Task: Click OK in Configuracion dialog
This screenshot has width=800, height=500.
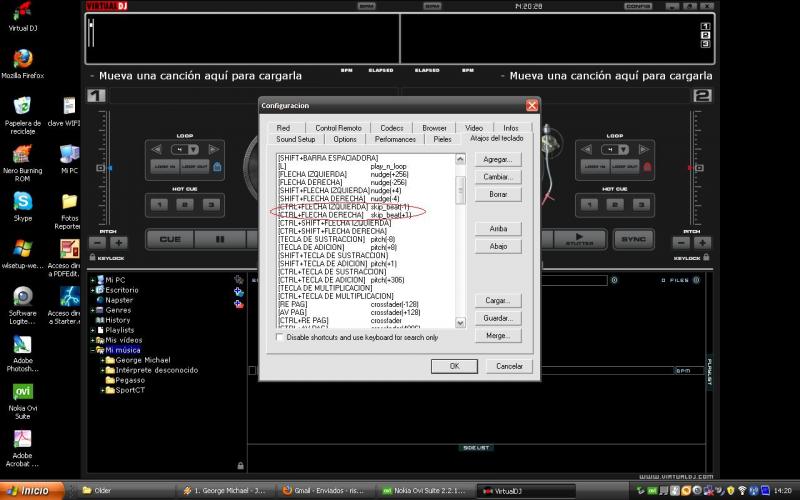Action: click(454, 366)
